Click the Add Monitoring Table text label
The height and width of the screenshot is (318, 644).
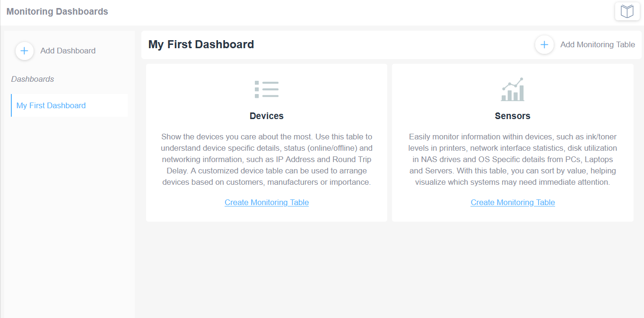(x=597, y=44)
